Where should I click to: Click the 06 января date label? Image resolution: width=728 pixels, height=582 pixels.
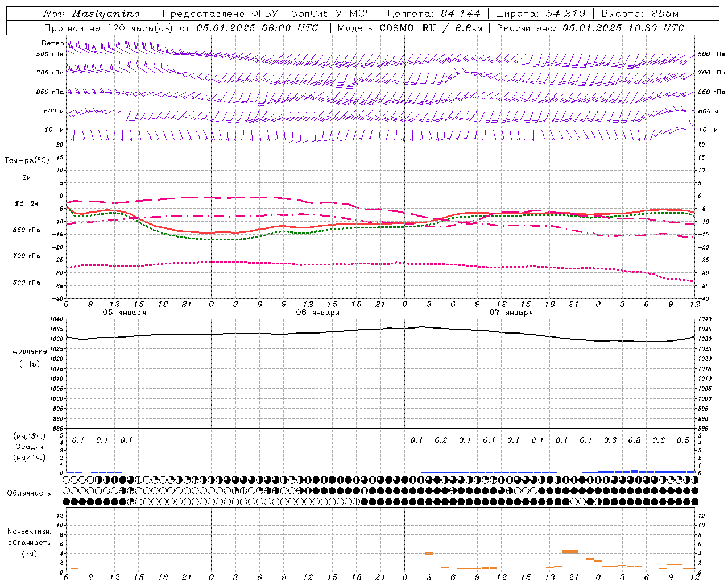[x=317, y=313]
